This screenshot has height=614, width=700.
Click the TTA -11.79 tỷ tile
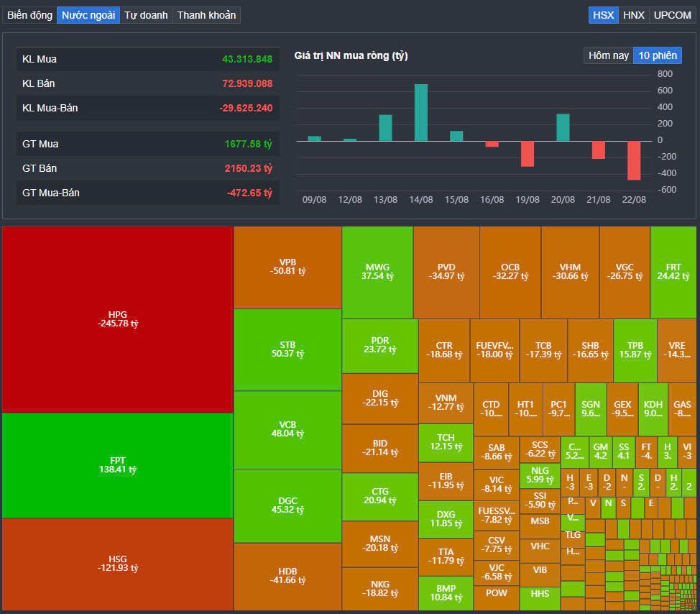(446, 557)
